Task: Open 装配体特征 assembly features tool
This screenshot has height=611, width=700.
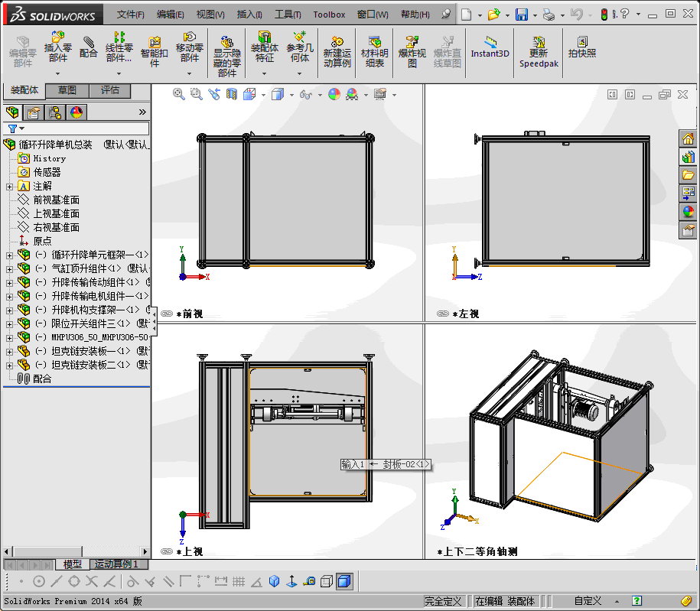Action: tap(264, 47)
